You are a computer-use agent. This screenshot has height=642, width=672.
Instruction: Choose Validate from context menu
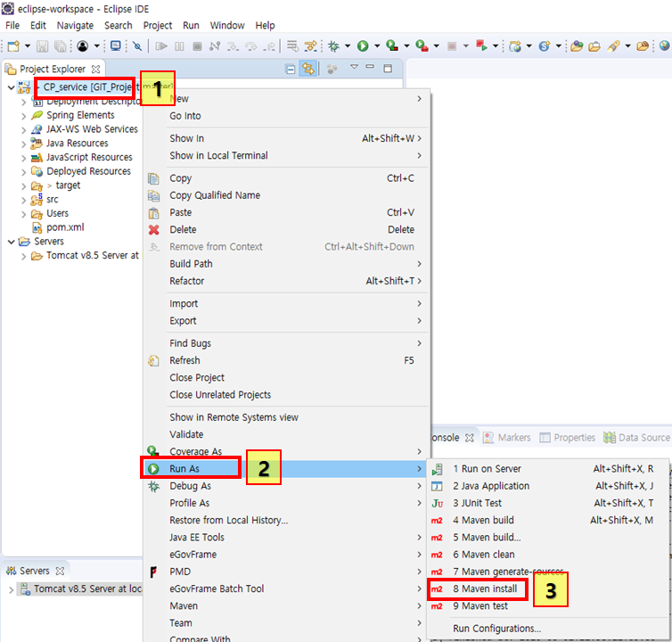coord(286,434)
